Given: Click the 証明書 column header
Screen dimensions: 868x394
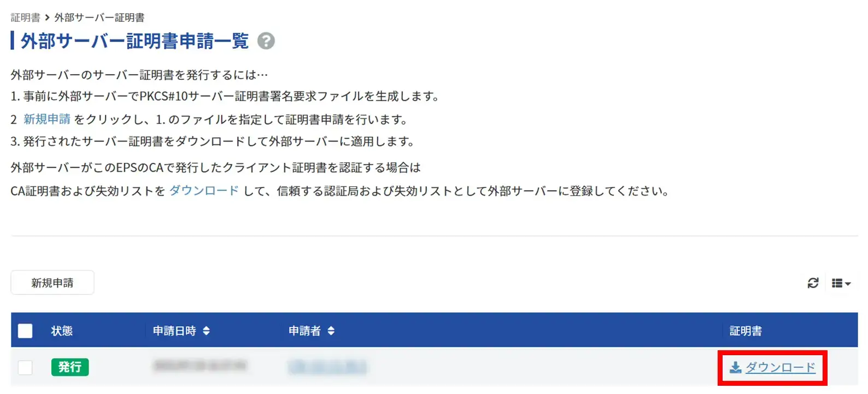Looking at the screenshot, I should point(746,331).
